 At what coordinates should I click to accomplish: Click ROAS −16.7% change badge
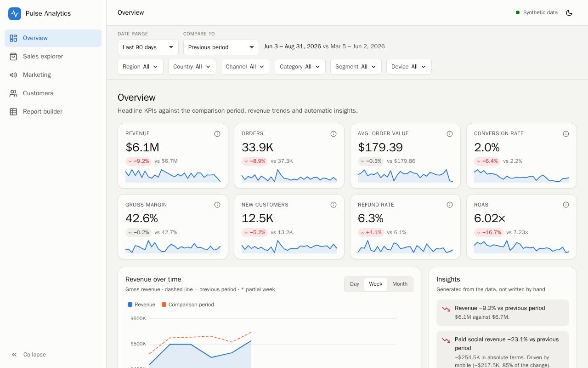coord(489,233)
